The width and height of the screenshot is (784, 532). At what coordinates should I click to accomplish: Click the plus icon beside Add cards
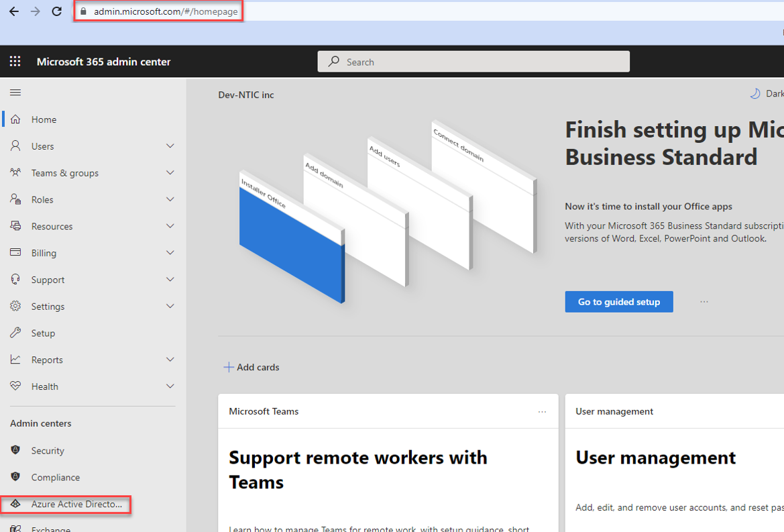[x=229, y=367]
